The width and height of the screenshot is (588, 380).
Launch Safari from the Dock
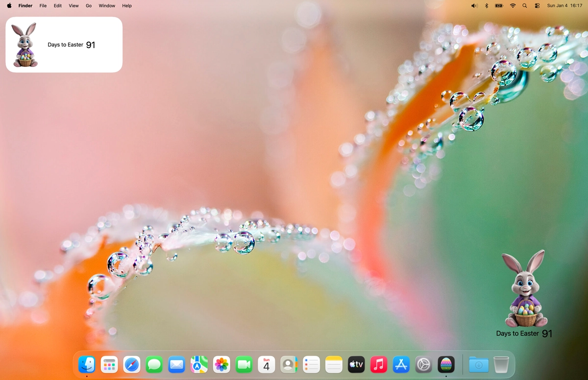coord(132,364)
